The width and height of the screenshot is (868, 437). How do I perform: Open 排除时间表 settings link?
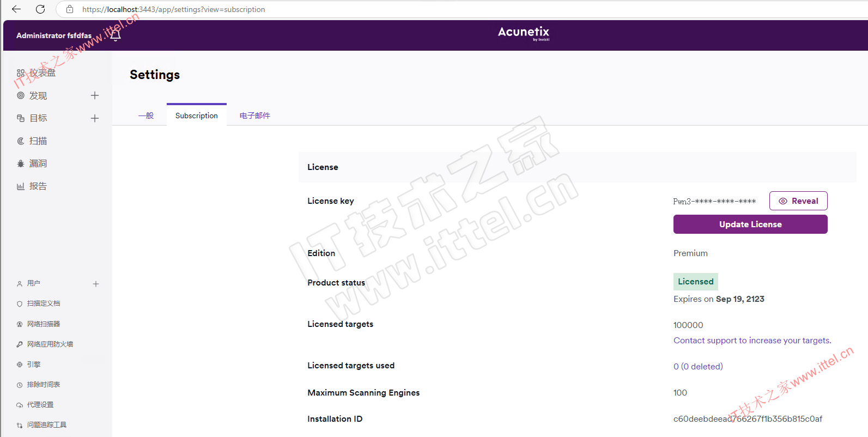(x=44, y=385)
